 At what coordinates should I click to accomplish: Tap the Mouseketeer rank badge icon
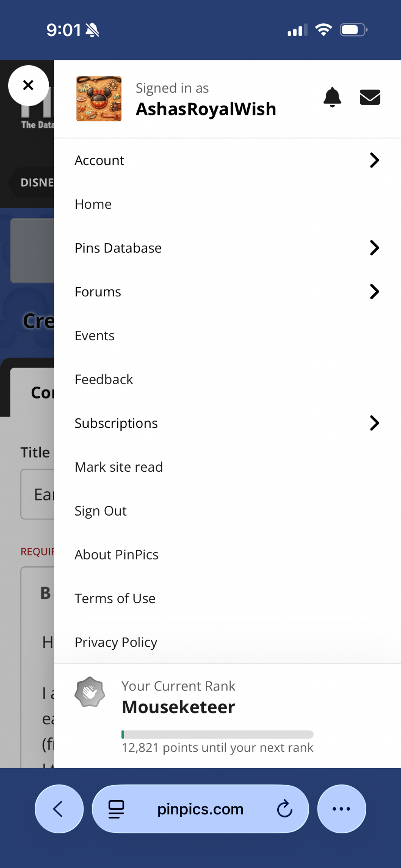pos(90,692)
